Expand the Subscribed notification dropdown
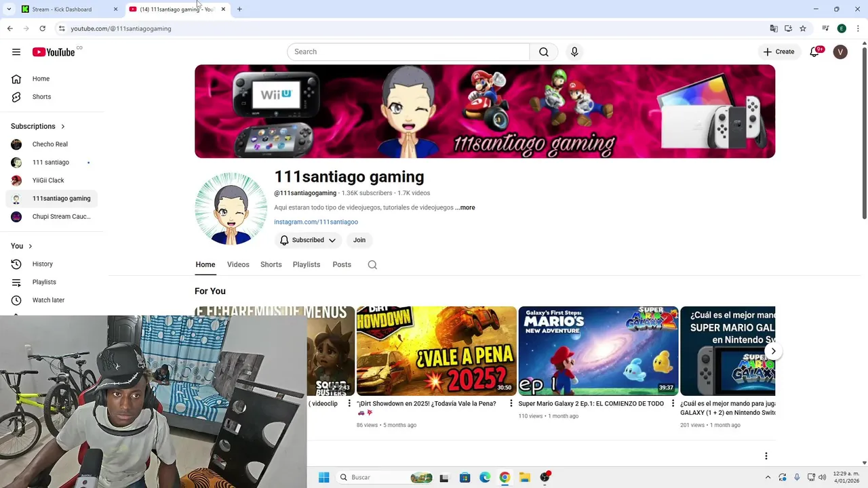Image resolution: width=868 pixels, height=488 pixels. pyautogui.click(x=332, y=240)
